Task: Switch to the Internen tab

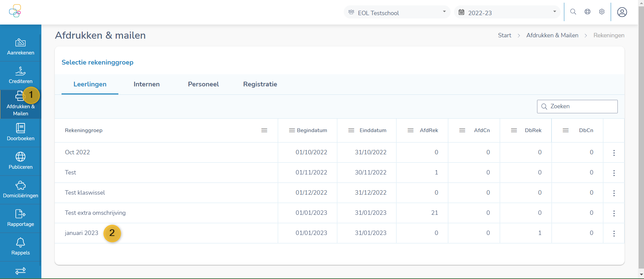Action: pyautogui.click(x=147, y=84)
